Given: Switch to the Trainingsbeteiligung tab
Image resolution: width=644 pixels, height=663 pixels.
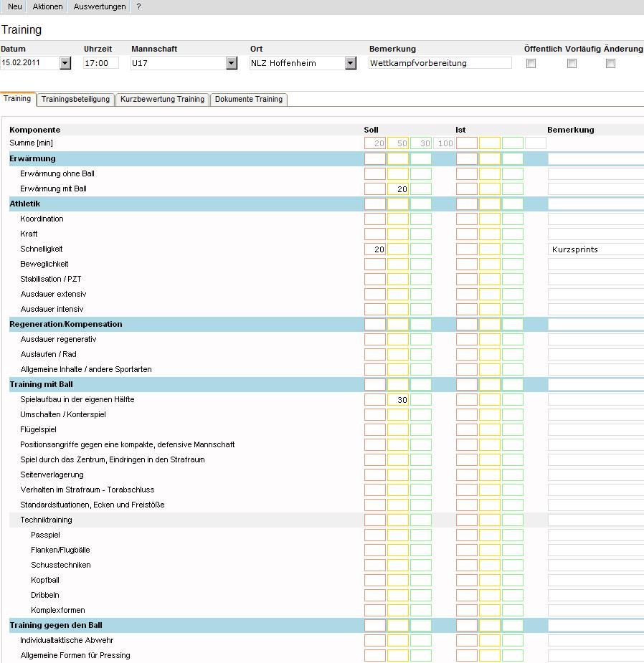Looking at the screenshot, I should point(75,100).
